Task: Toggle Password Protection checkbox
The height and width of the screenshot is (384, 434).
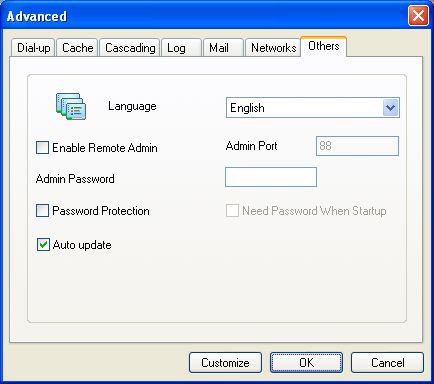Action: coord(42,211)
